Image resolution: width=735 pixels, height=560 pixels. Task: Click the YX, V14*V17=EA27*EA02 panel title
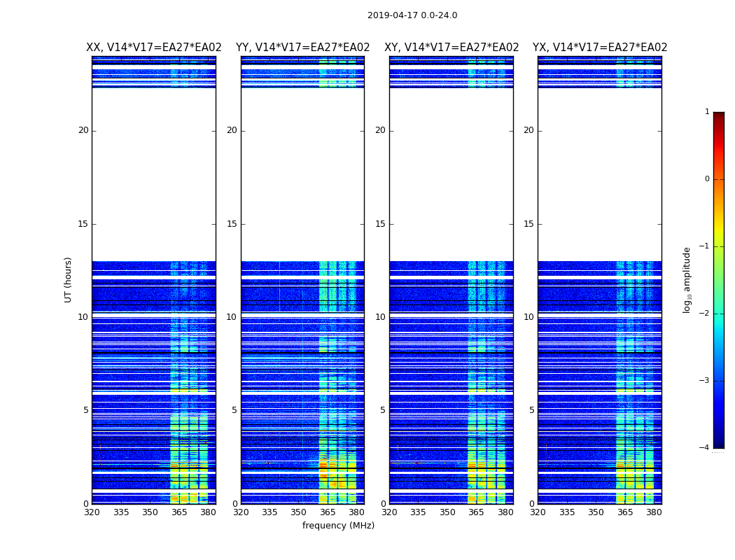pos(599,48)
